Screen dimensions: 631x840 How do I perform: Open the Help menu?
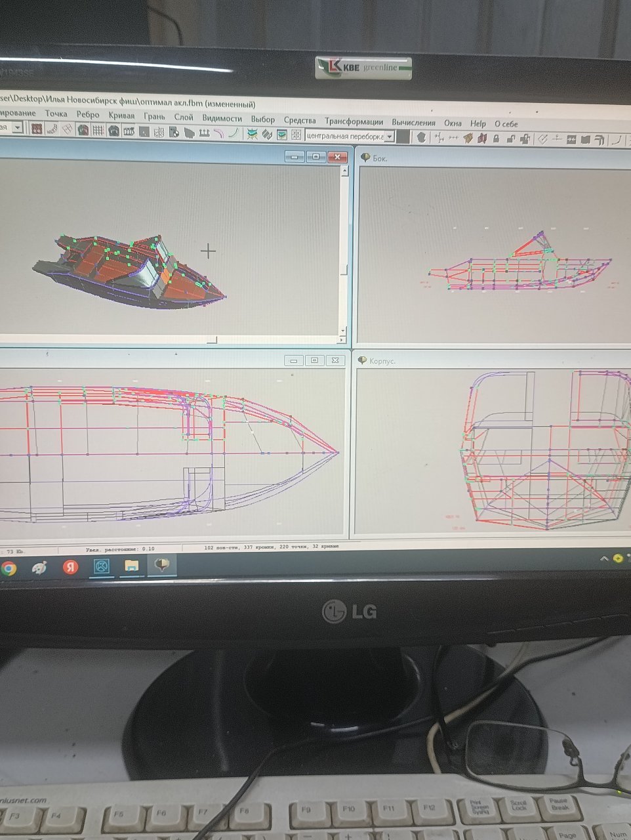[478, 123]
